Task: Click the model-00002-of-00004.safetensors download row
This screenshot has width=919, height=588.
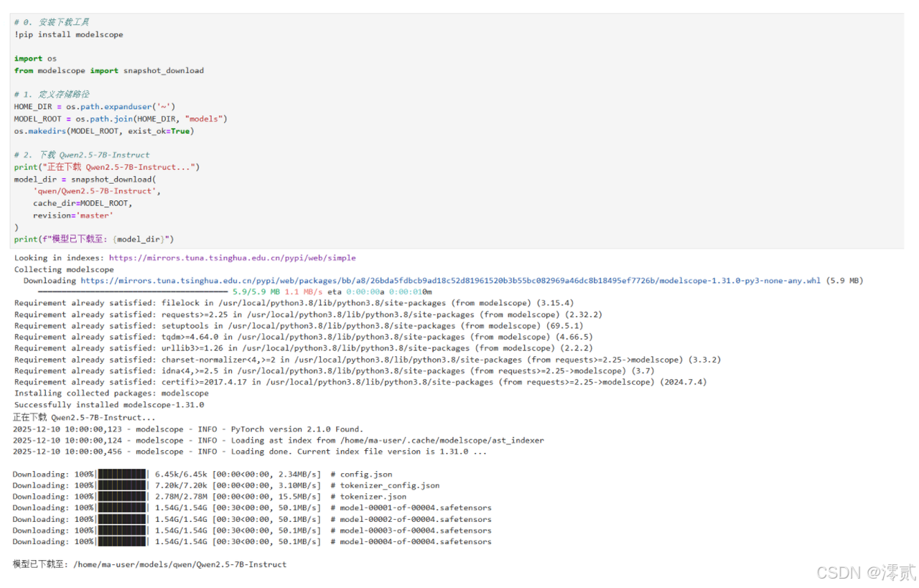Action: click(252, 519)
